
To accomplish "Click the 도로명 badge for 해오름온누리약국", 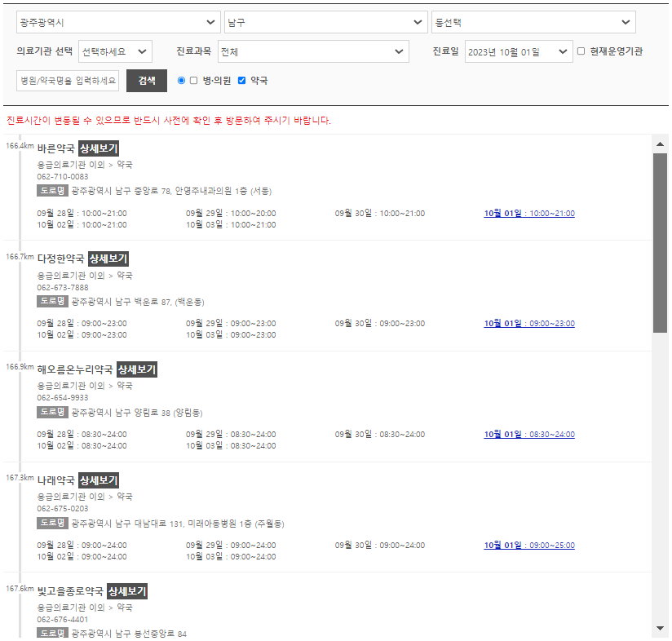I will (52, 412).
